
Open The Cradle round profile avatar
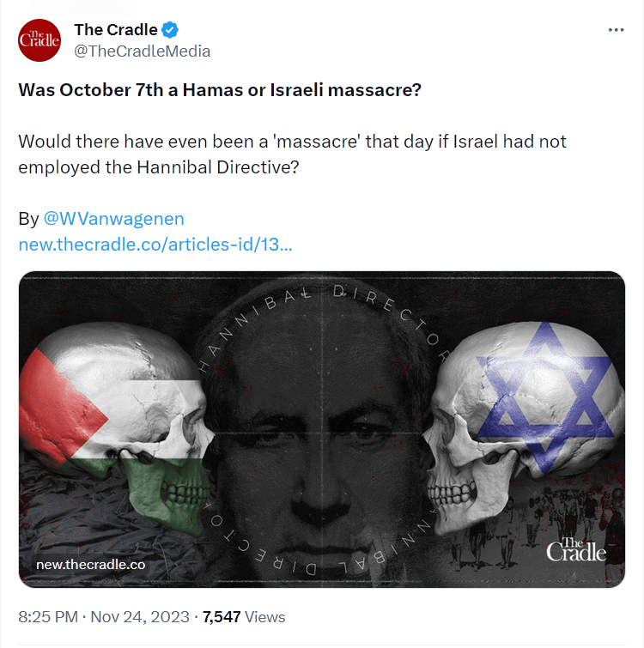tap(39, 40)
